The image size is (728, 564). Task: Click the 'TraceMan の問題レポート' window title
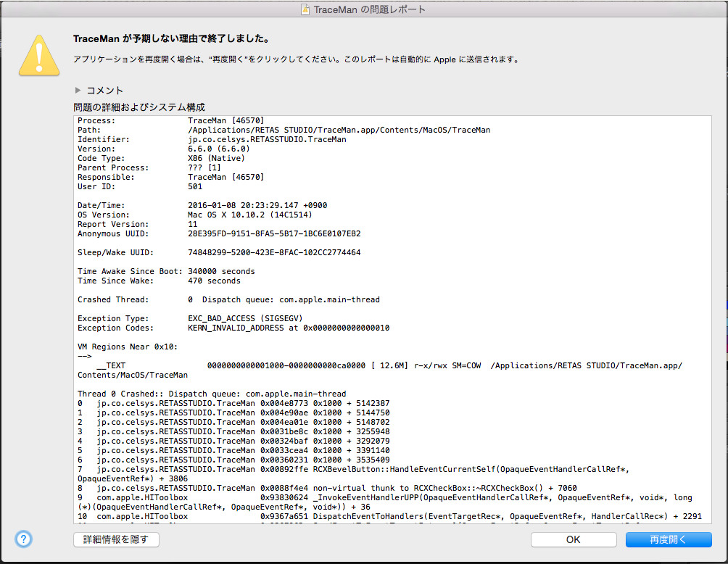[370, 9]
